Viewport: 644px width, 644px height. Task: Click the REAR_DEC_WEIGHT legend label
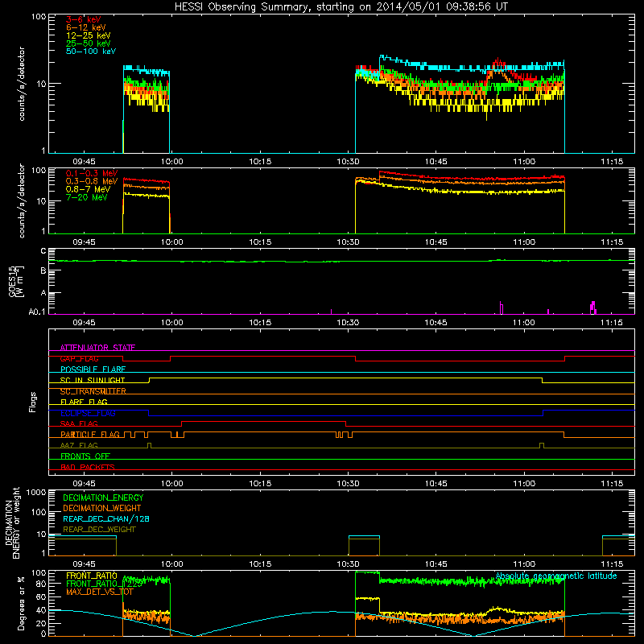[99, 530]
